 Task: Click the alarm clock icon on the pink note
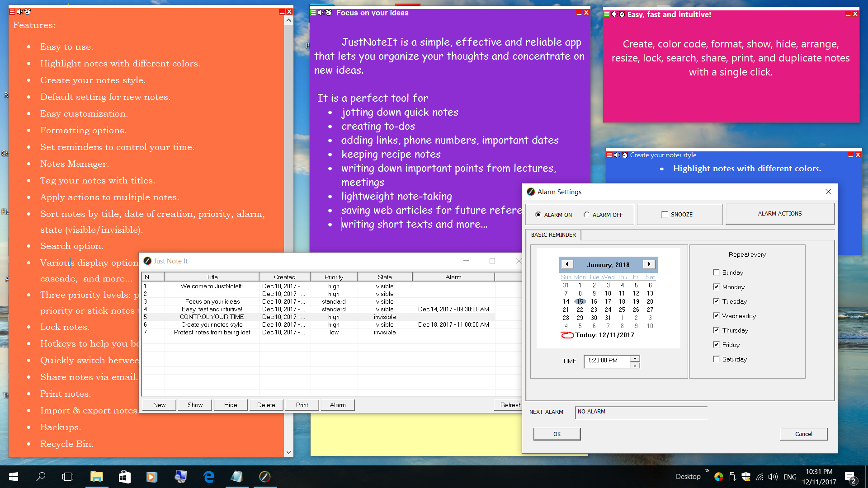621,14
